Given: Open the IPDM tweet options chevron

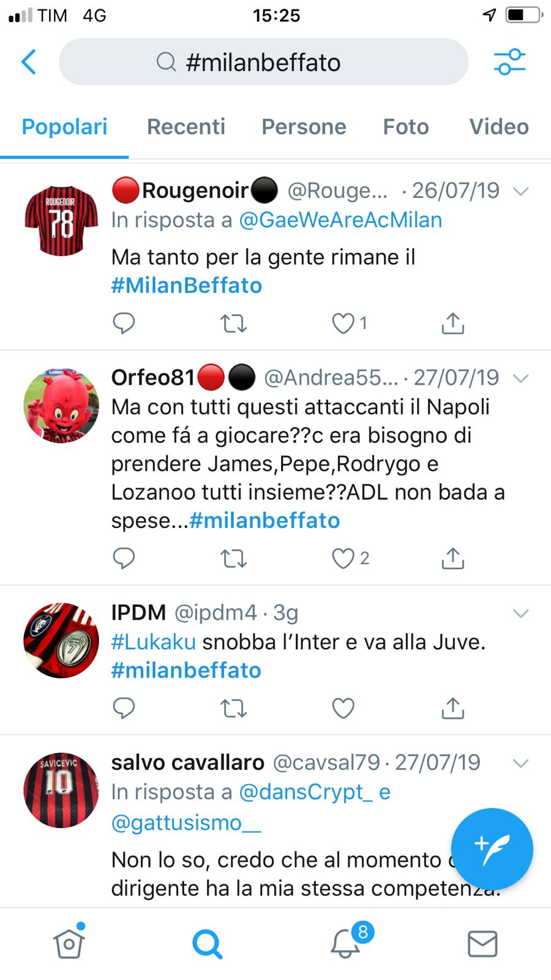Looking at the screenshot, I should click(x=520, y=613).
